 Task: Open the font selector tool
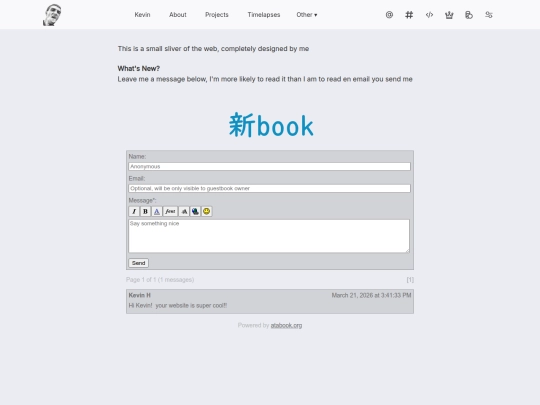(x=170, y=211)
